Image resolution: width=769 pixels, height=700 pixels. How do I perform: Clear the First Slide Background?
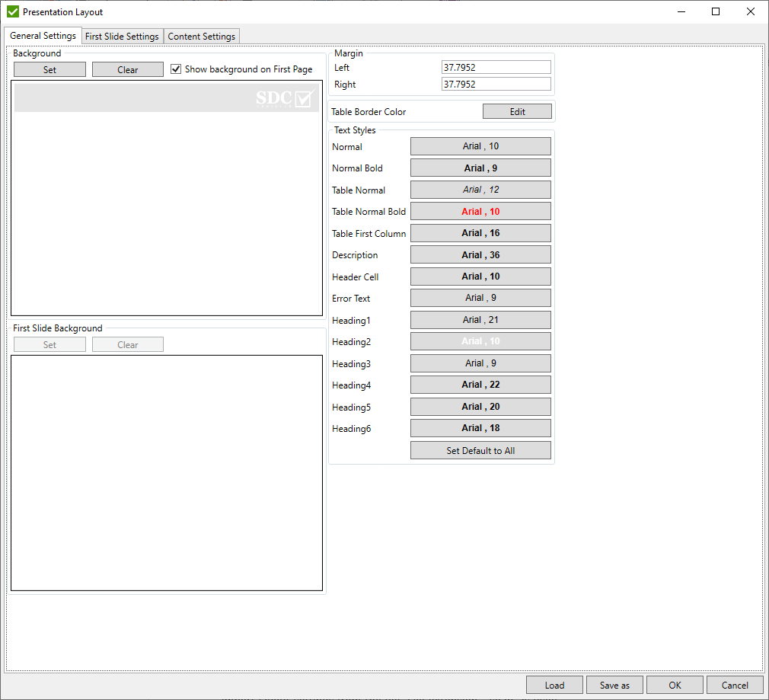(x=127, y=344)
